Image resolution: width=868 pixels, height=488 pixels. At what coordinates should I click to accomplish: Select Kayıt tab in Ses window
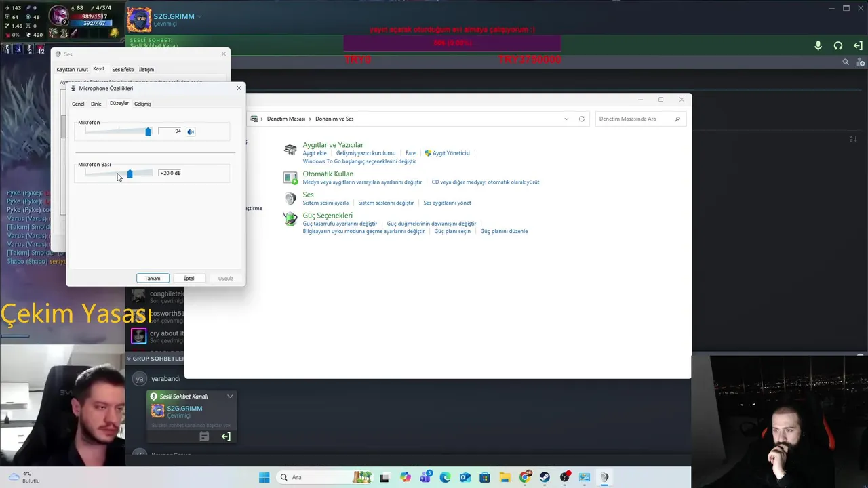tap(99, 68)
